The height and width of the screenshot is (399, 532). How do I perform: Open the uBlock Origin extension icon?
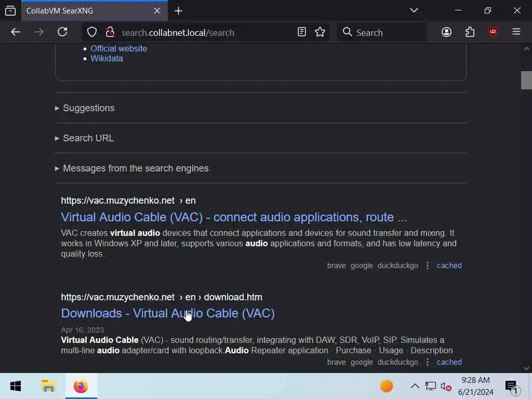point(493,32)
